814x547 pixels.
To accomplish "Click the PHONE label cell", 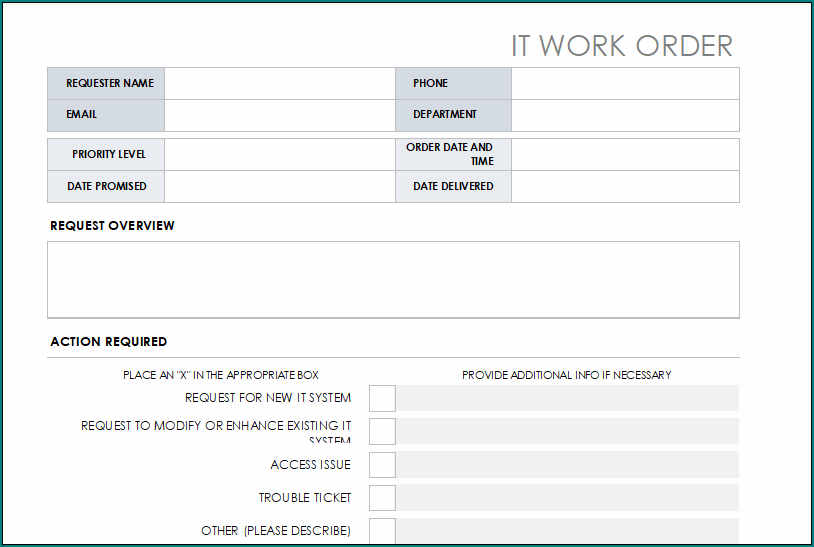I will point(453,84).
